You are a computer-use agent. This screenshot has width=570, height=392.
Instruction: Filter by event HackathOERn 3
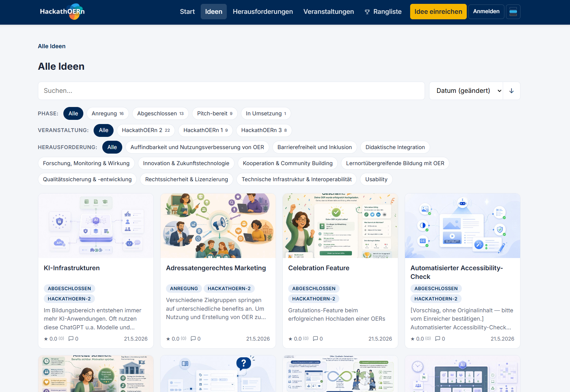pos(264,130)
